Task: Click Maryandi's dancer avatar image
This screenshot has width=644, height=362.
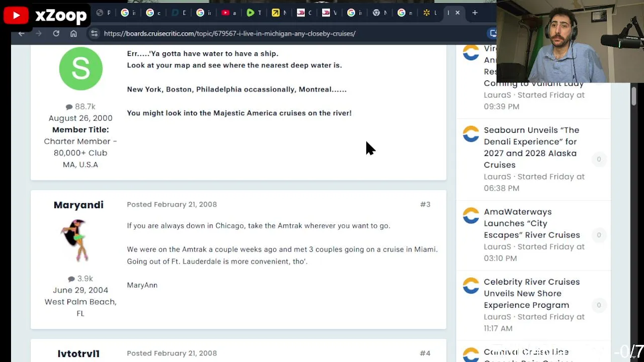Action: click(75, 240)
